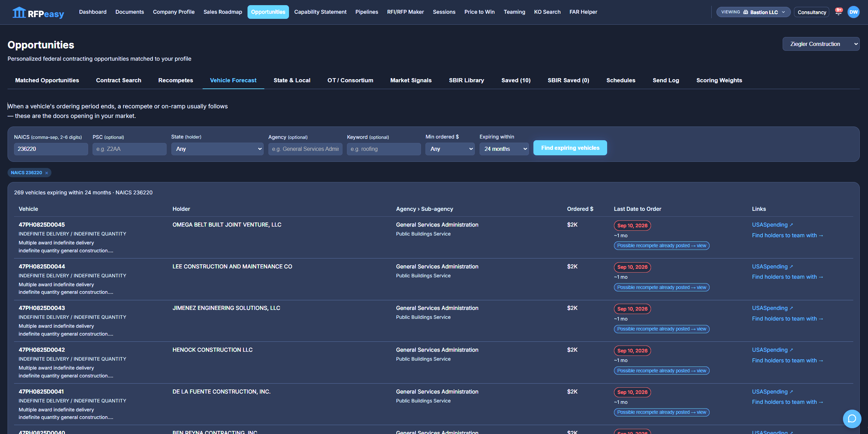Open the Min ordered $ dropdown

tap(450, 149)
